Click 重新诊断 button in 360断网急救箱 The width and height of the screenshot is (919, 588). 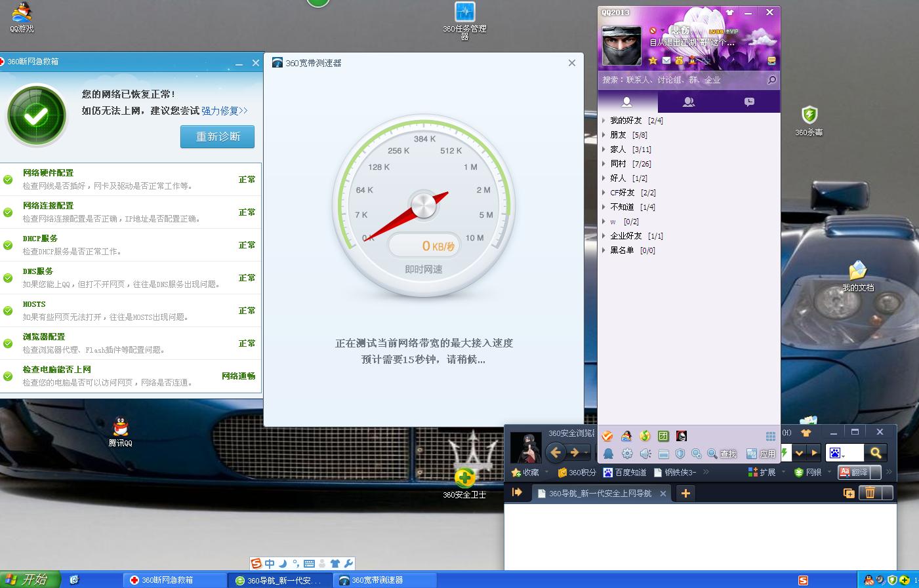[217, 136]
